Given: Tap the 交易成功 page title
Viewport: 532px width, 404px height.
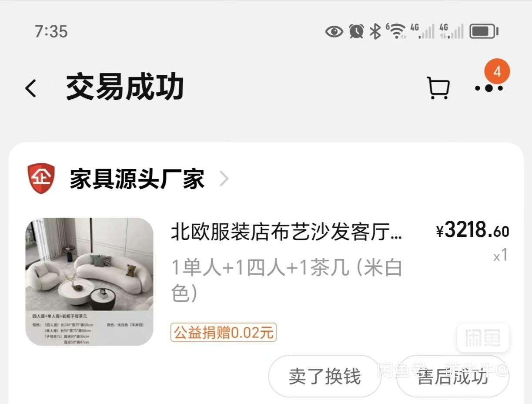Looking at the screenshot, I should pyautogui.click(x=125, y=88).
